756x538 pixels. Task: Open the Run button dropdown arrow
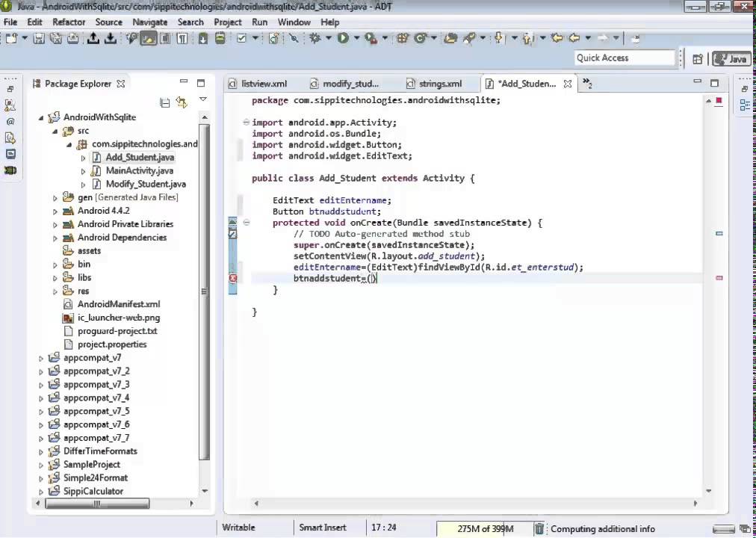pos(357,39)
